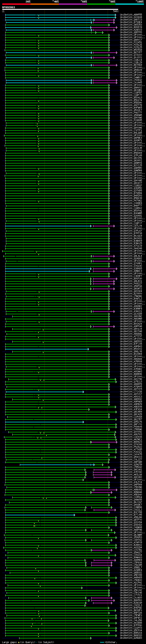Image resolution: width=146 pixels, height=644 pixels.
Task: Click the cyan alignment bar of B5XGY2
Action: tap(47, 349)
